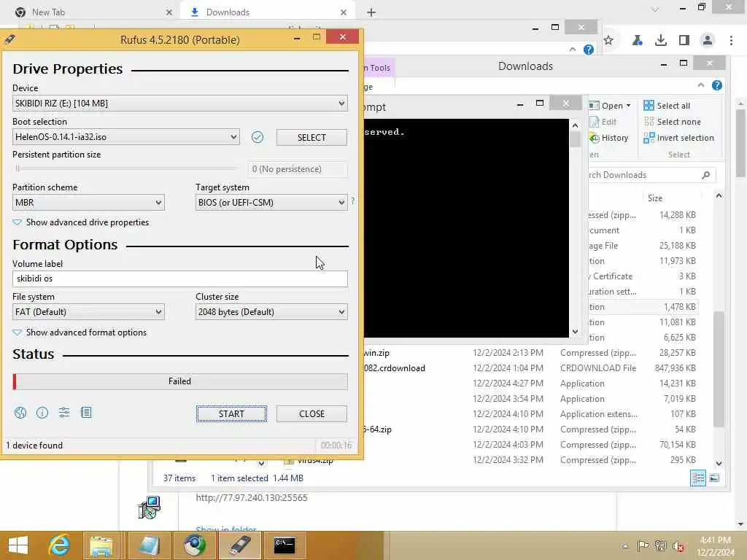This screenshot has width=747, height=560.
Task: Expand the collapsed explorer ribbon chevron
Action: 701,85
